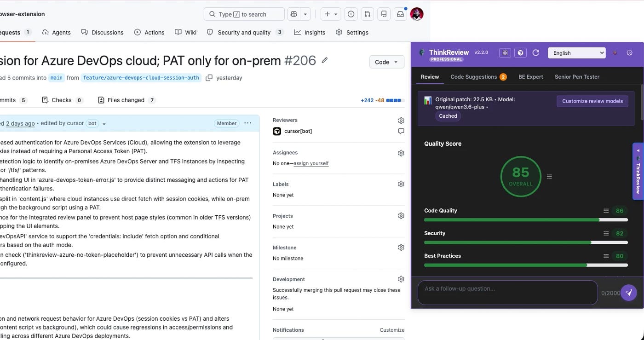Click the Issues icon in the header
This screenshot has width=644, height=340.
pyautogui.click(x=351, y=14)
